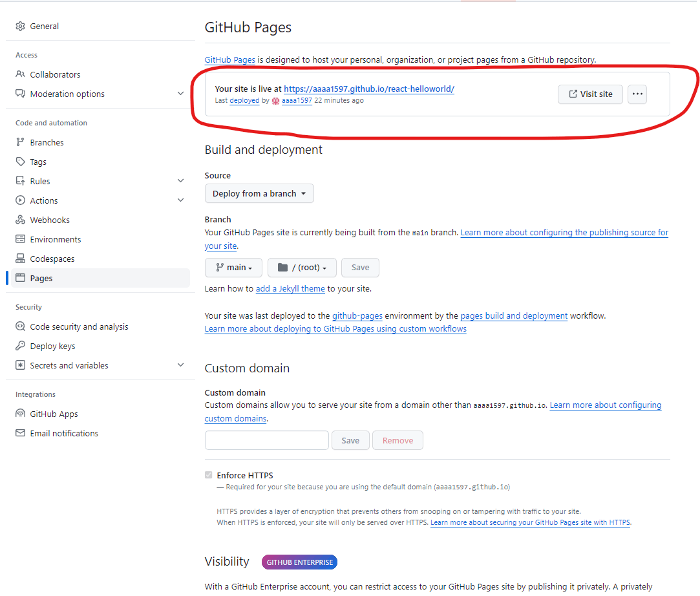
Task: Click the Webhooks icon in sidebar
Action: (x=20, y=220)
